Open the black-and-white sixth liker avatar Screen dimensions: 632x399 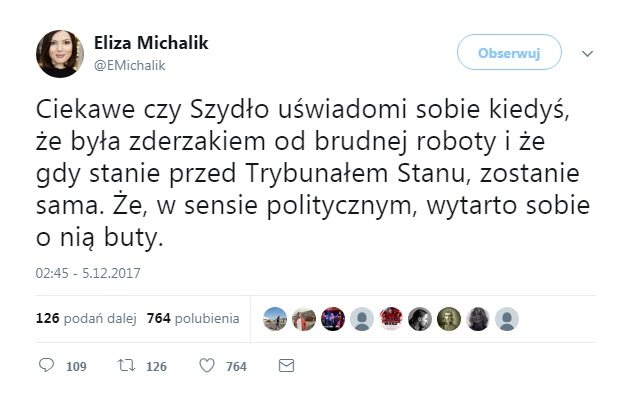[420, 319]
